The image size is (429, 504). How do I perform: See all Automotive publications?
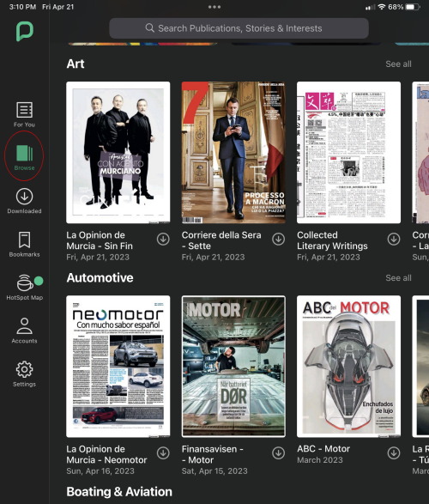coord(398,277)
